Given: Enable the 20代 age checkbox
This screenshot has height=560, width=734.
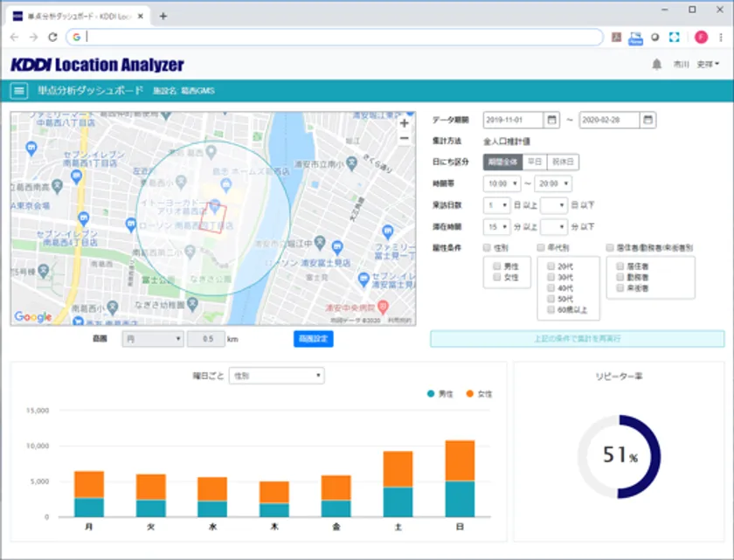Looking at the screenshot, I should click(550, 265).
